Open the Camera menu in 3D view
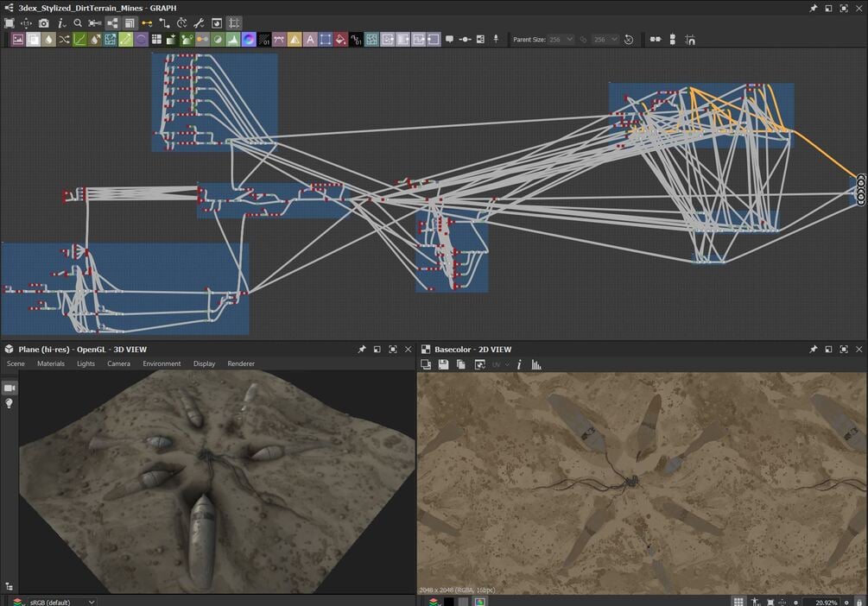This screenshot has height=606, width=868. coord(118,363)
